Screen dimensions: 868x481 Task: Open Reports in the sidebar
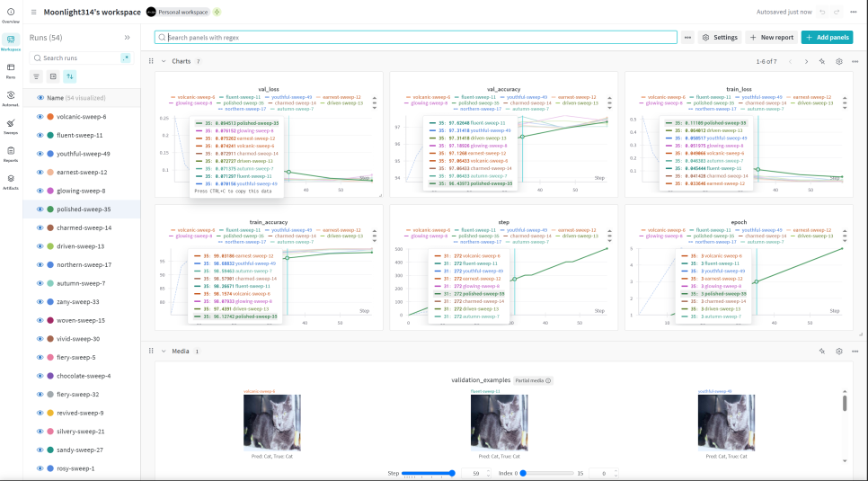pyautogui.click(x=11, y=154)
